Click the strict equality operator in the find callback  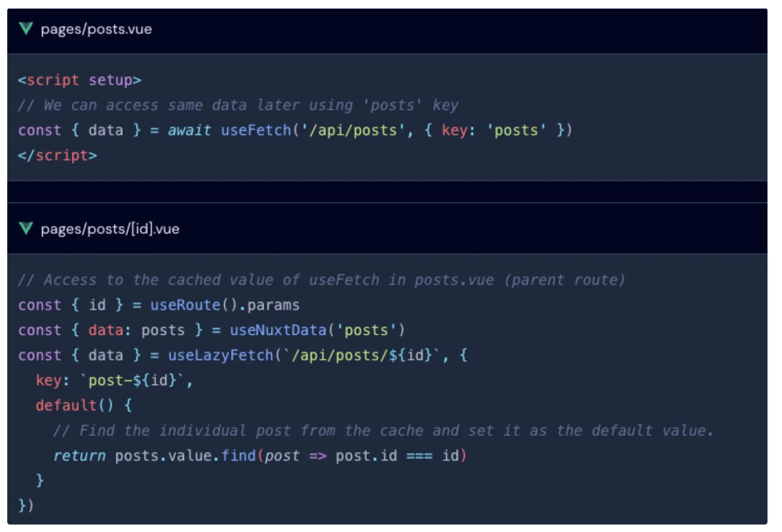click(x=419, y=455)
